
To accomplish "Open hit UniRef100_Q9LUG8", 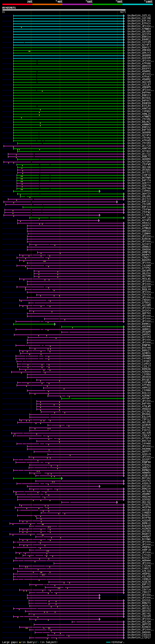I will pyautogui.click(x=139, y=31).
